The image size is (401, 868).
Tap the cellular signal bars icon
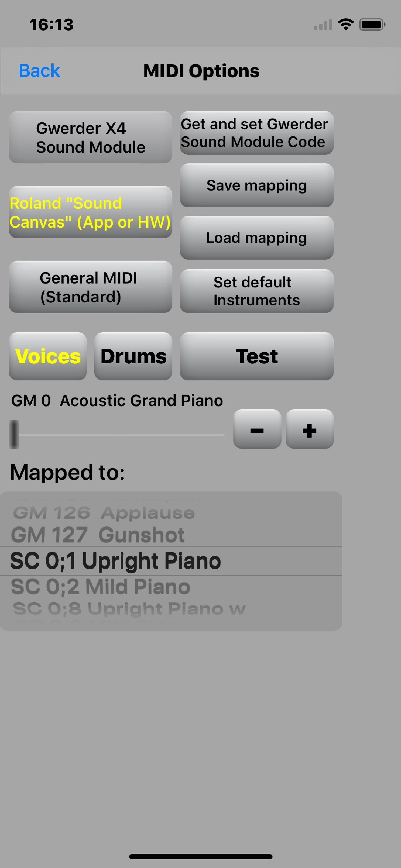pyautogui.click(x=323, y=25)
